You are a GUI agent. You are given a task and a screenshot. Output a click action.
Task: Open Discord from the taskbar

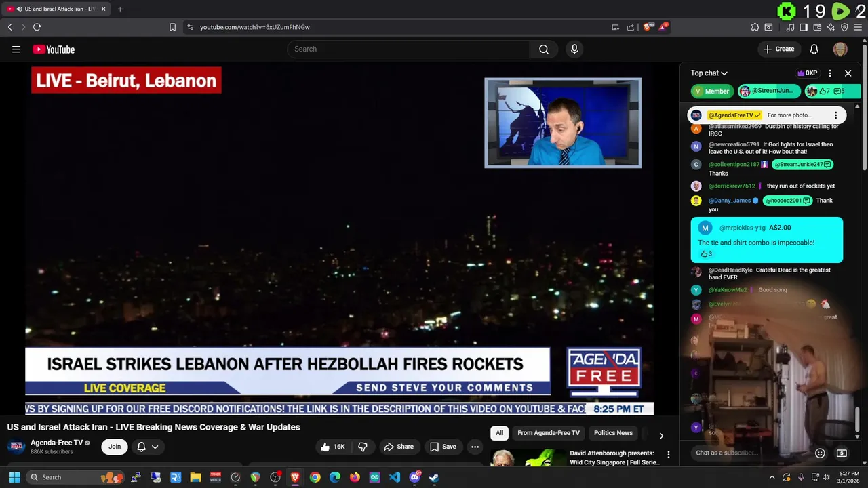pos(414,477)
